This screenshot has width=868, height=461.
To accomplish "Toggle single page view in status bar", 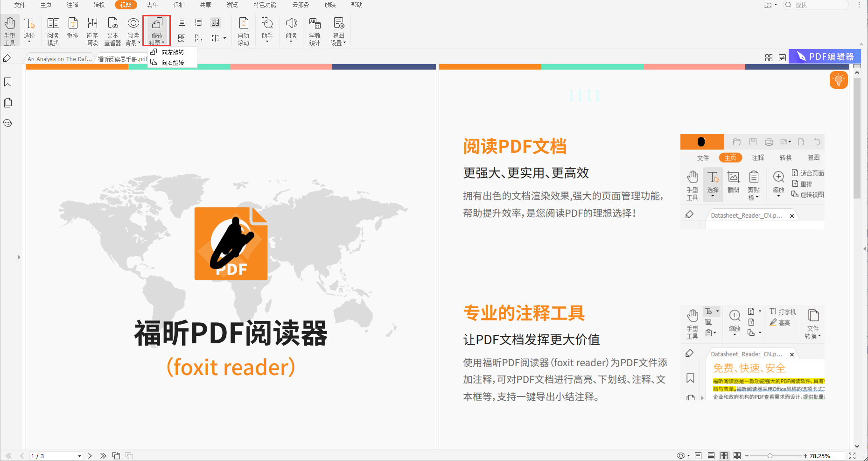I will 698,456.
